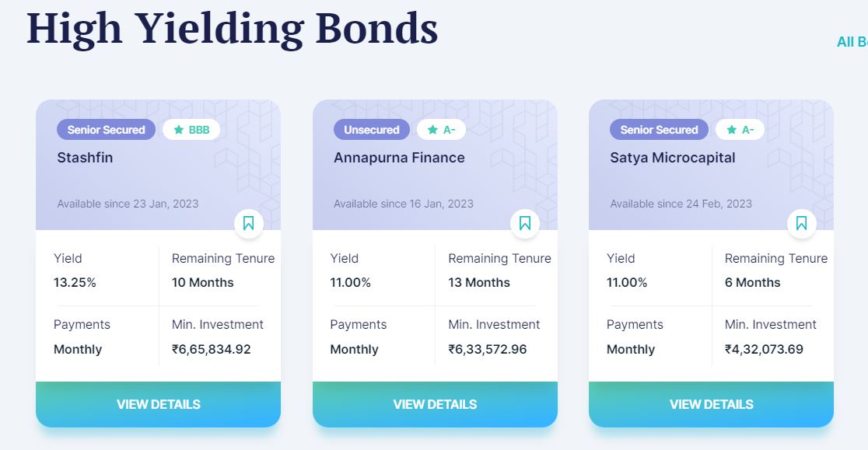868x450 pixels.
Task: Bookmark the Satya Microcapital bond
Action: (x=801, y=223)
